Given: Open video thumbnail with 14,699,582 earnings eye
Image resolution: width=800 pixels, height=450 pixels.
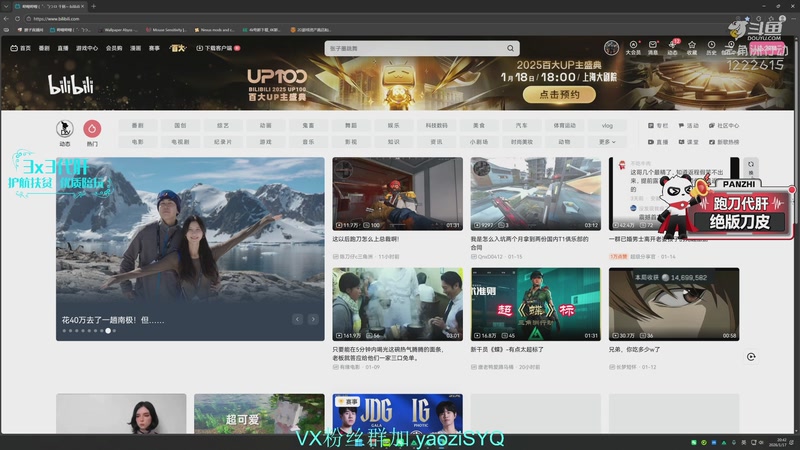Looking at the screenshot, I should tap(674, 304).
